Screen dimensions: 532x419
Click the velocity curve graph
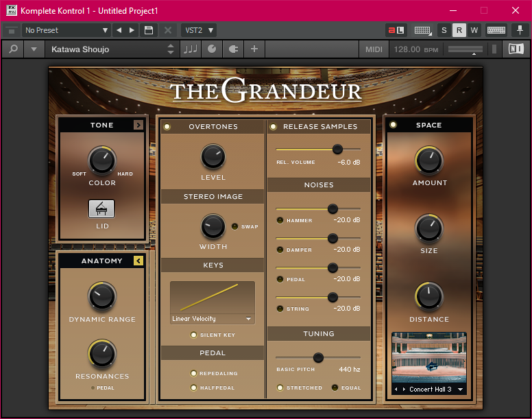(x=212, y=297)
